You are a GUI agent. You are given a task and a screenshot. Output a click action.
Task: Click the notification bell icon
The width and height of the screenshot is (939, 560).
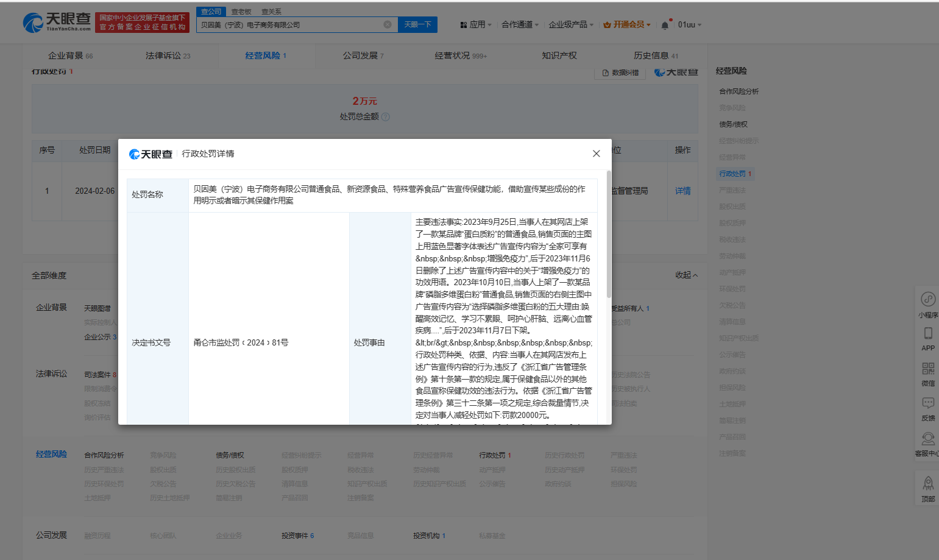[x=665, y=25]
